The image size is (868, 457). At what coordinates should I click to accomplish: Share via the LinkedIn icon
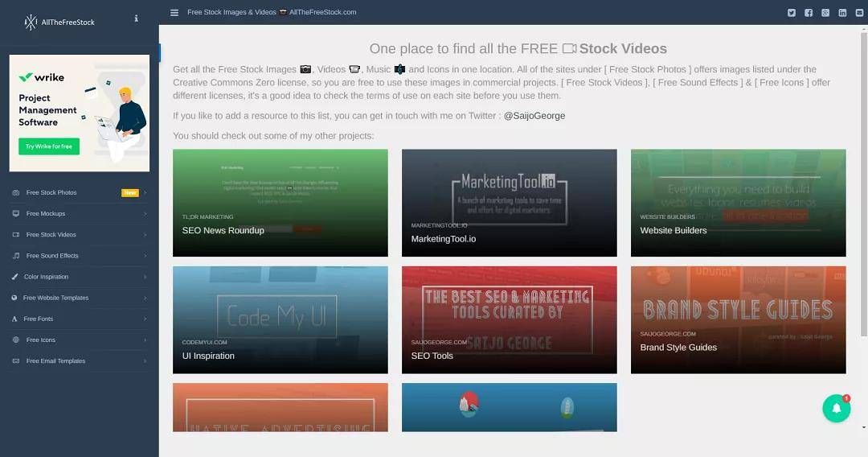842,12
